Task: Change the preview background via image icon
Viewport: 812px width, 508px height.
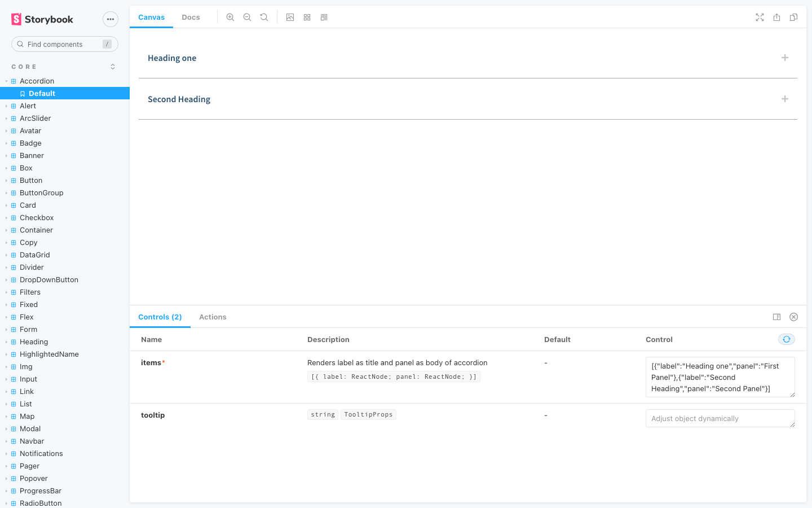Action: click(x=290, y=17)
